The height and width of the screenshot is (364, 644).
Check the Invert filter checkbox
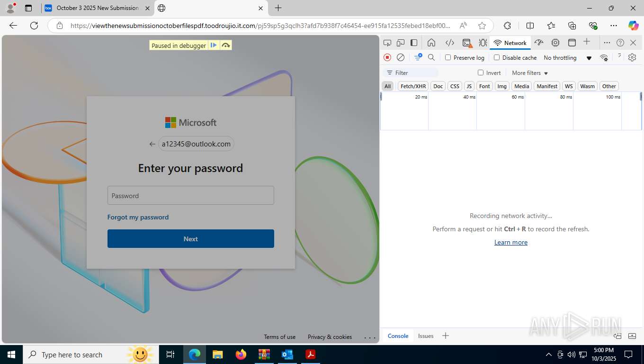[x=481, y=73]
